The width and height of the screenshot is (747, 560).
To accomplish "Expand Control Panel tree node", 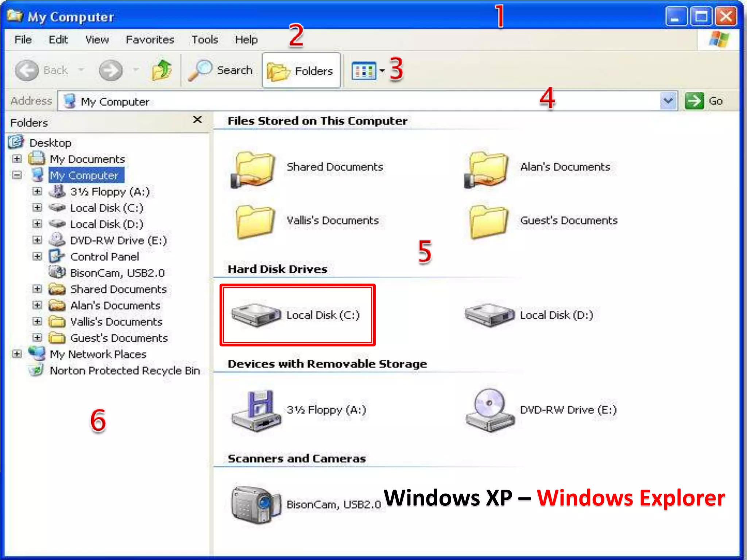I will [x=37, y=256].
